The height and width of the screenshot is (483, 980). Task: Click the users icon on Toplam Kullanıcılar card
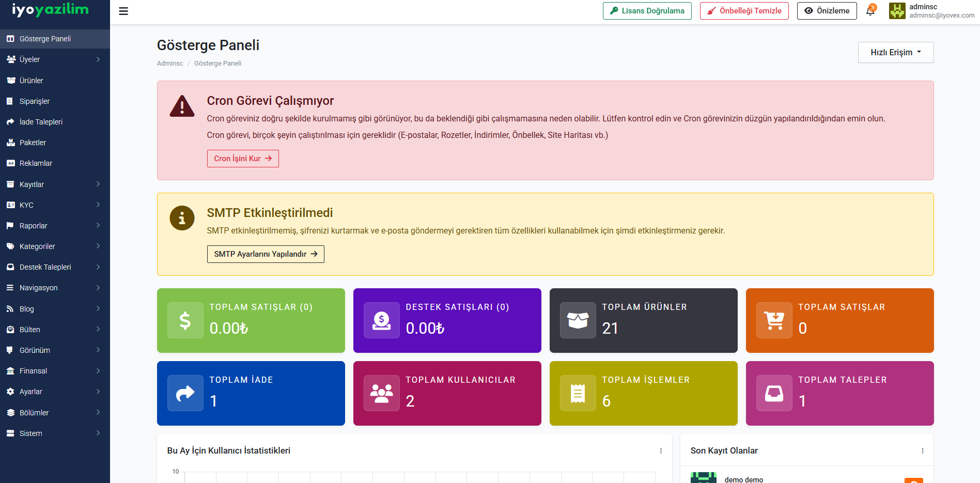click(x=381, y=393)
